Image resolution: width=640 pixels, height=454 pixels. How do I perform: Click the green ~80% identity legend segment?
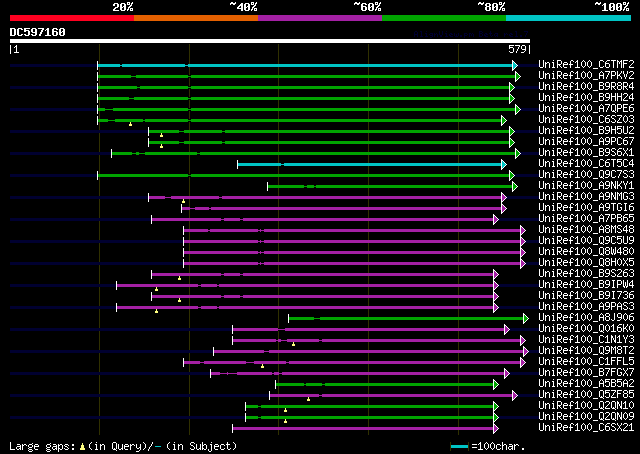[444, 18]
